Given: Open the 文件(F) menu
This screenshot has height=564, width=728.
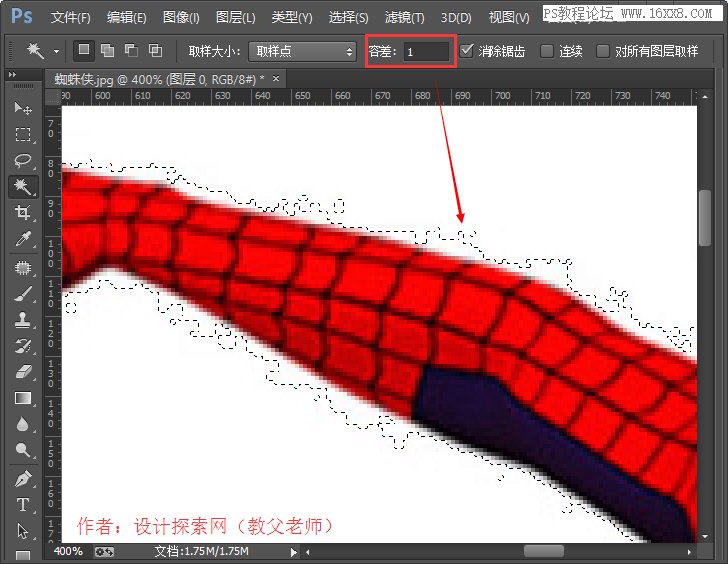Looking at the screenshot, I should (x=70, y=18).
